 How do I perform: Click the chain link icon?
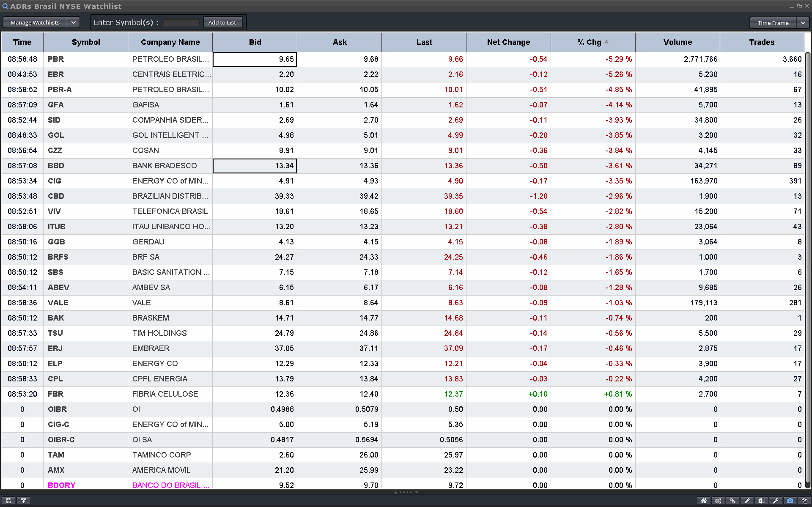pyautogui.click(x=732, y=501)
